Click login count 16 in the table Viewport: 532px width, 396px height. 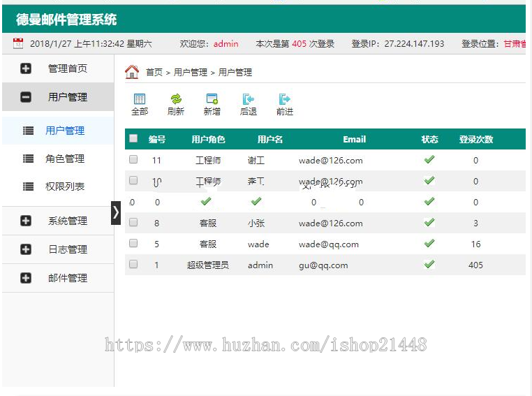pos(475,244)
